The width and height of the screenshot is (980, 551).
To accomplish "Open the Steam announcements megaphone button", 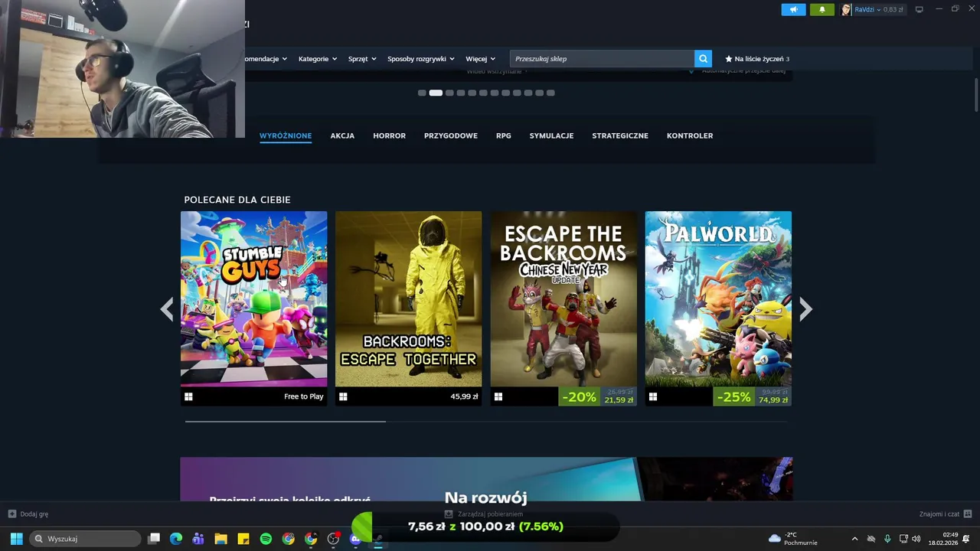I will click(x=793, y=9).
